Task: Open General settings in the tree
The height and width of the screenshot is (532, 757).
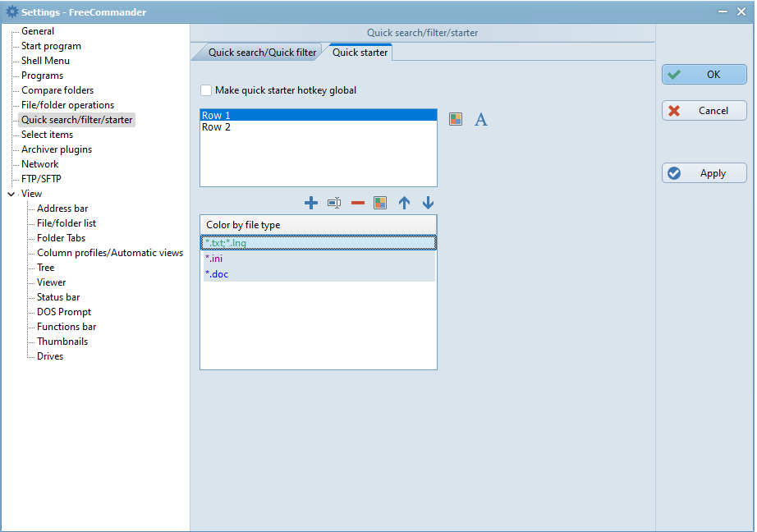Action: coord(38,31)
